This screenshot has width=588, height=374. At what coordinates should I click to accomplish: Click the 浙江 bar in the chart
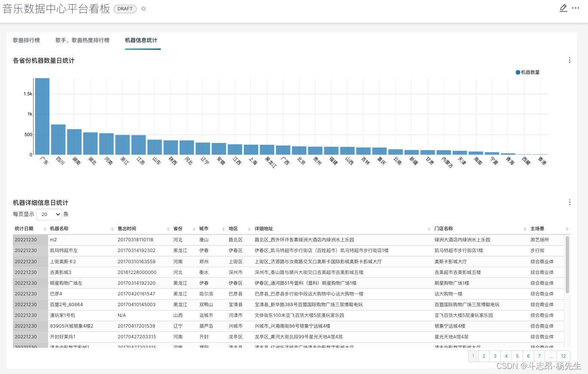[122, 145]
